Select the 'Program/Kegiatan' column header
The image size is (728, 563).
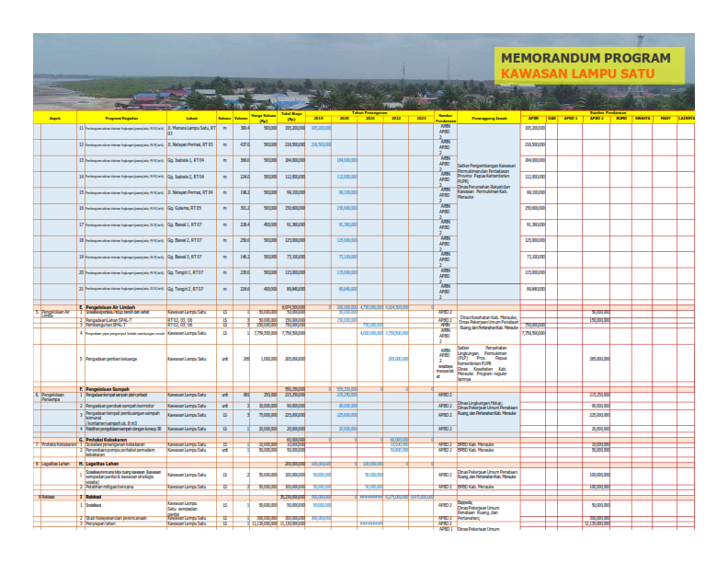(x=121, y=118)
